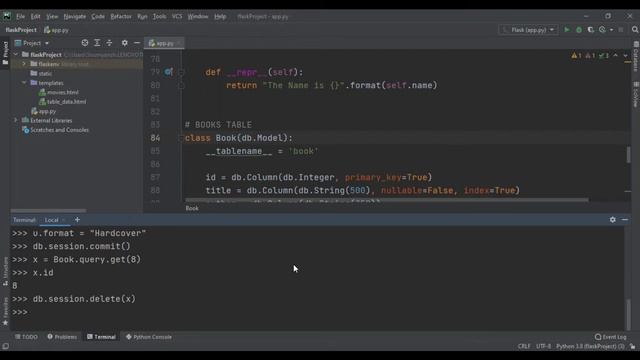This screenshot has height=360, width=640.
Task: Open the File menu
Action: click(x=20, y=17)
